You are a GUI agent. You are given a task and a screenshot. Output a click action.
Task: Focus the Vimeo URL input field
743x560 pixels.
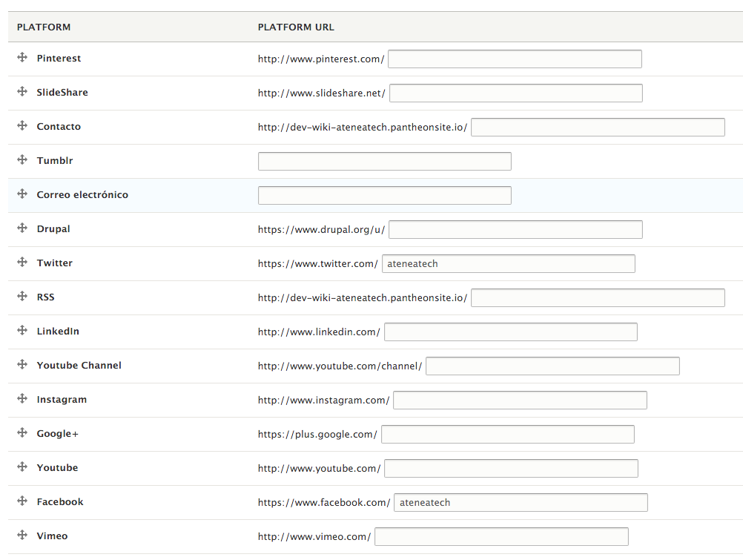tap(502, 537)
